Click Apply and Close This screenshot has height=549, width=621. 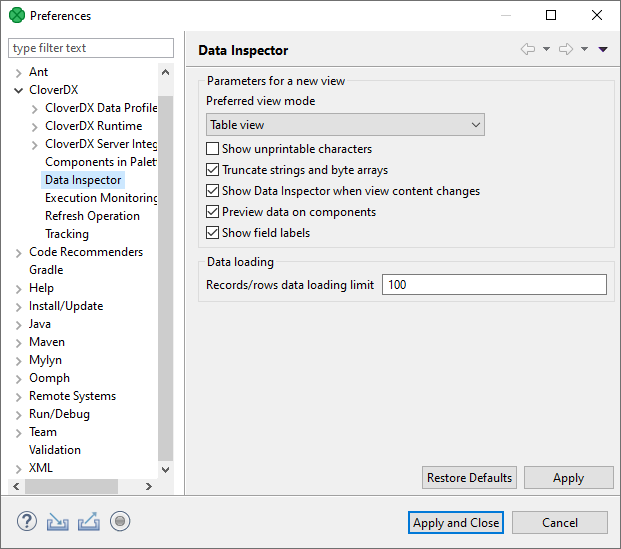click(x=456, y=522)
